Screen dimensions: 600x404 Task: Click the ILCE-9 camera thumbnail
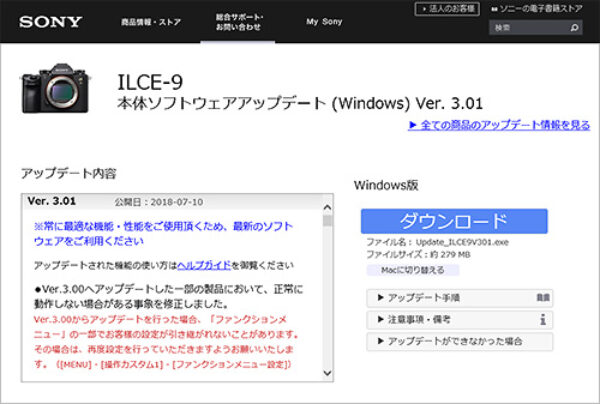[55, 88]
